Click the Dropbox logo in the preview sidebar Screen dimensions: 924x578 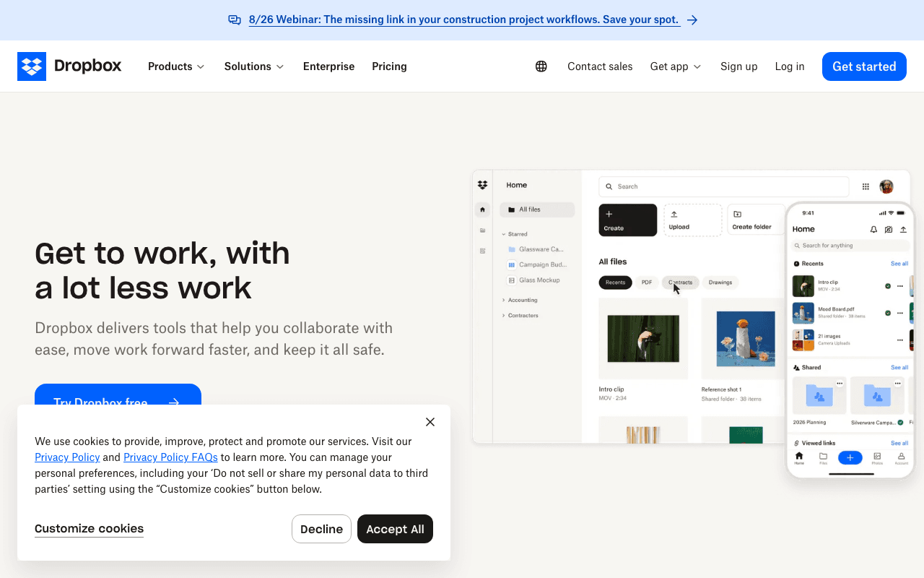pos(482,186)
